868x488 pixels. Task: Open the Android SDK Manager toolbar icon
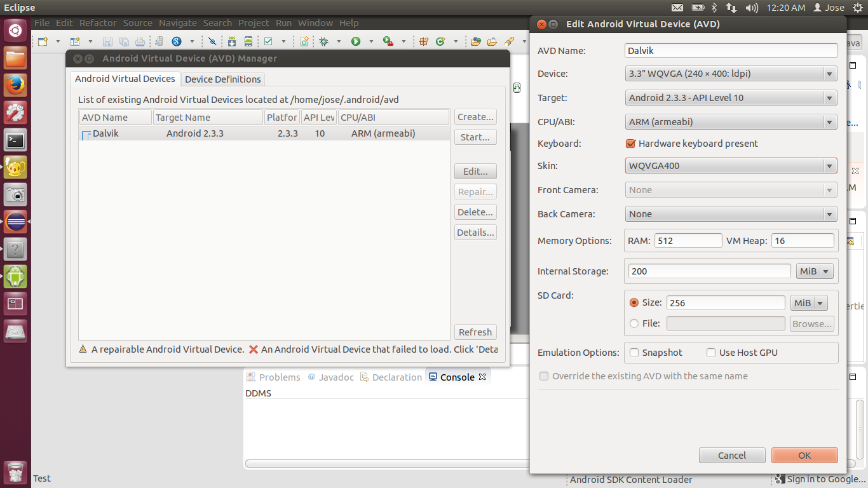232,41
